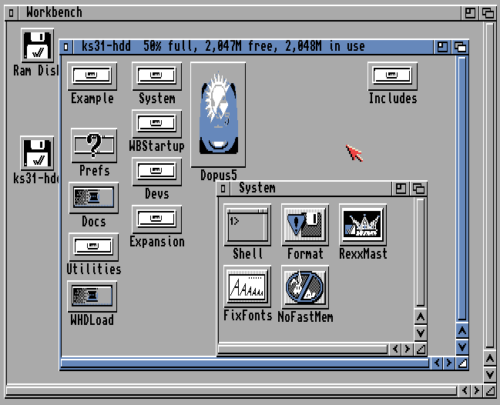This screenshot has height=405, width=500.
Task: Open the Utilities drawer
Action: point(93,247)
